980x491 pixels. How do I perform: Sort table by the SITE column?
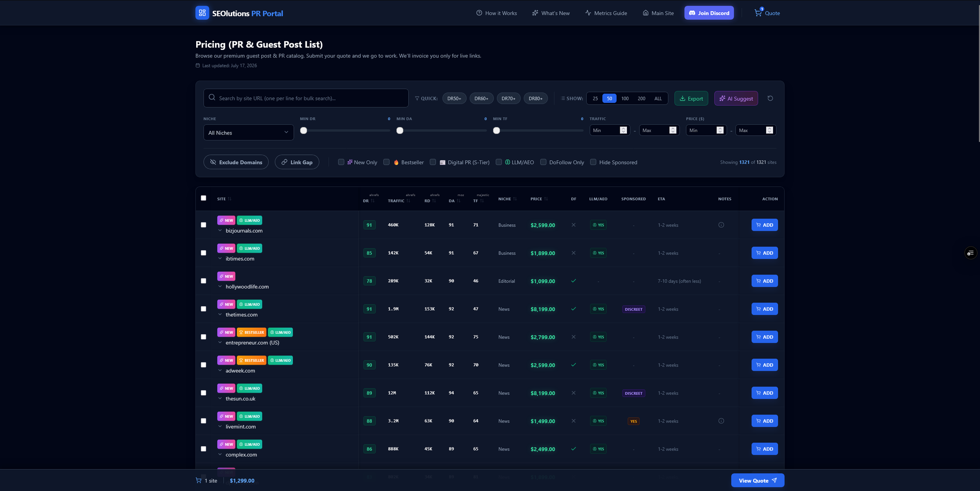tap(224, 199)
